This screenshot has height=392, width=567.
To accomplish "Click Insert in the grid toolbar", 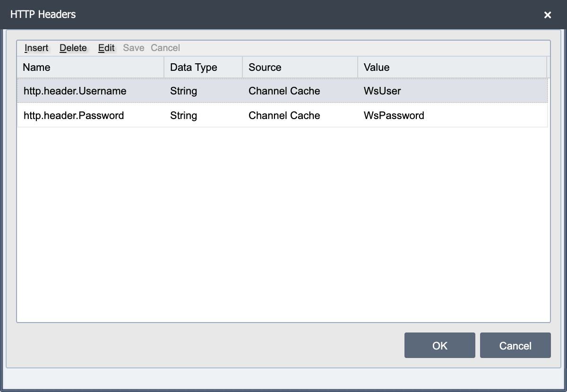I will pos(36,48).
